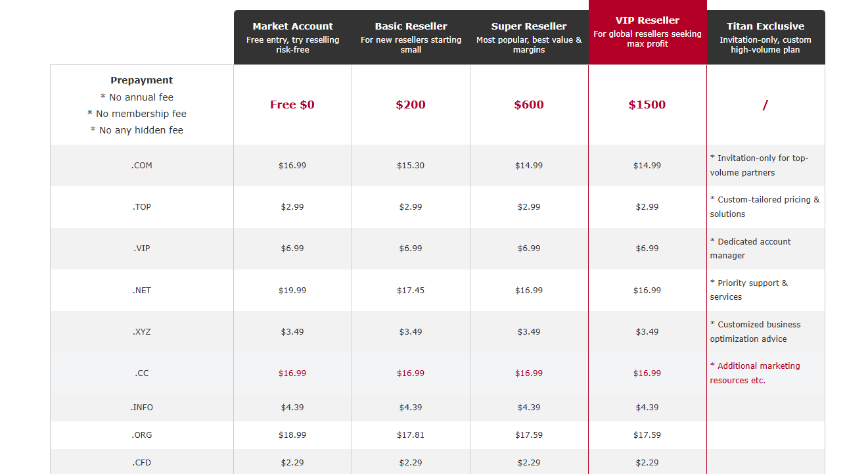Select the $1500 VIP Reseller prepayment
The height and width of the screenshot is (474, 868).
pyautogui.click(x=647, y=105)
